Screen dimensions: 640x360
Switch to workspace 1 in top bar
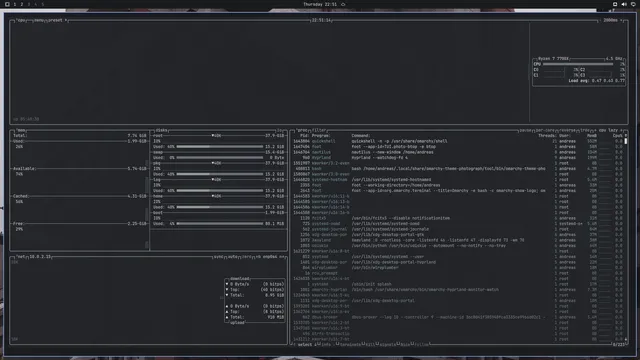(x=15, y=4)
